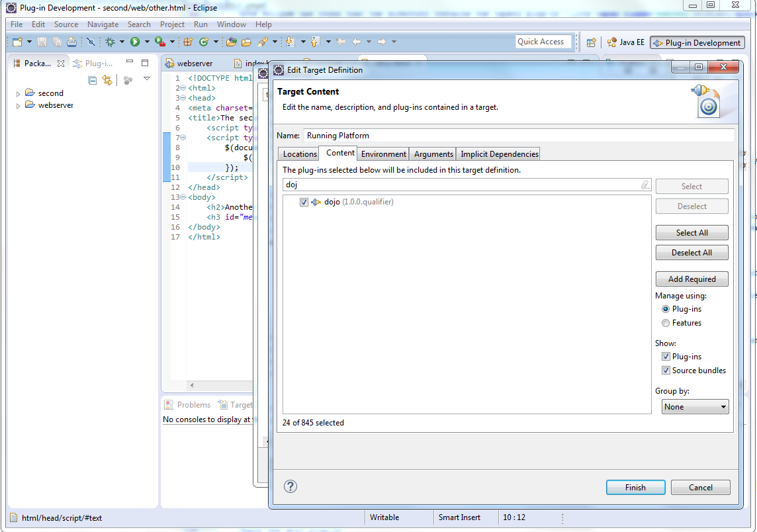This screenshot has width=757, height=532.
Task: Open the Debug configurations dropdown arrow
Action: pyautogui.click(x=122, y=42)
